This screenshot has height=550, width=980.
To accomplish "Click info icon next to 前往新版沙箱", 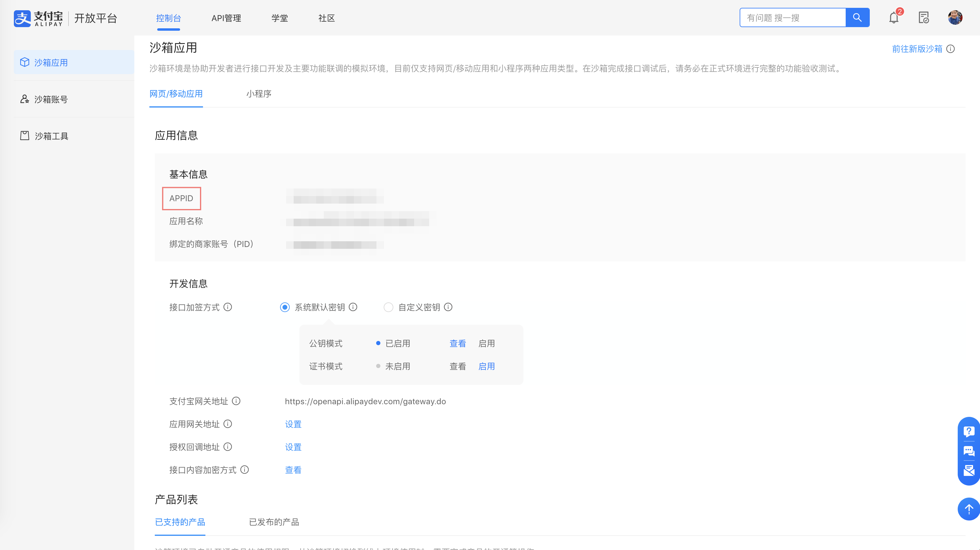I will tap(951, 49).
